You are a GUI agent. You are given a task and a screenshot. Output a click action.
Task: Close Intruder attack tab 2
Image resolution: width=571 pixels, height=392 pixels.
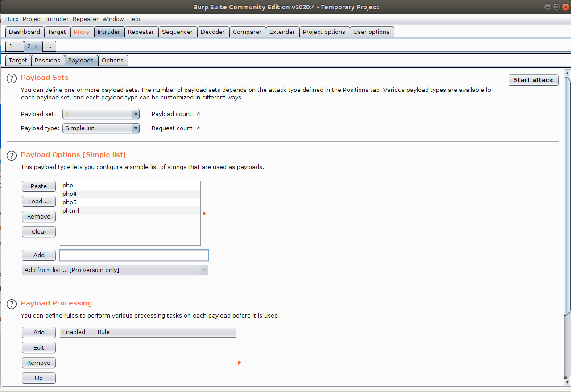[37, 46]
